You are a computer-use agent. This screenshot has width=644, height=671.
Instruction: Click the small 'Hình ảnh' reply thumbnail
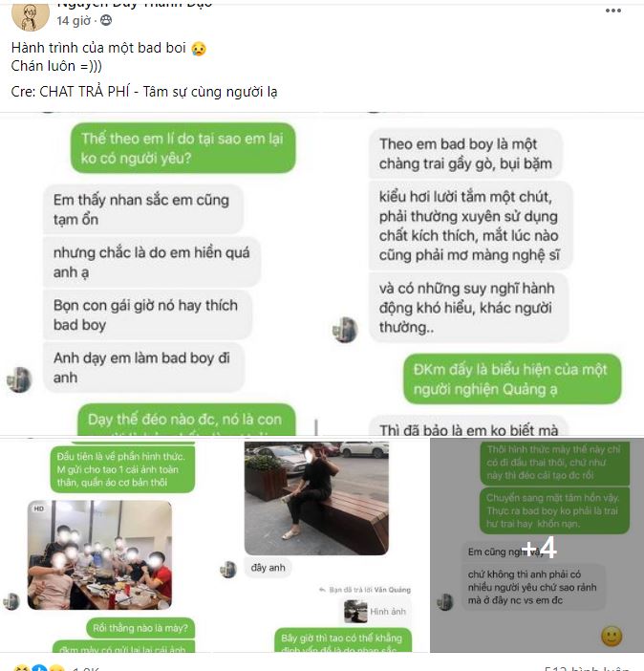click(356, 611)
